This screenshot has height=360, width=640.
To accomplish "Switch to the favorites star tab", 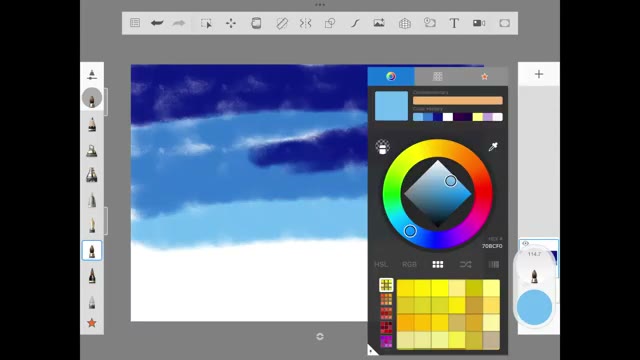I will (x=484, y=76).
